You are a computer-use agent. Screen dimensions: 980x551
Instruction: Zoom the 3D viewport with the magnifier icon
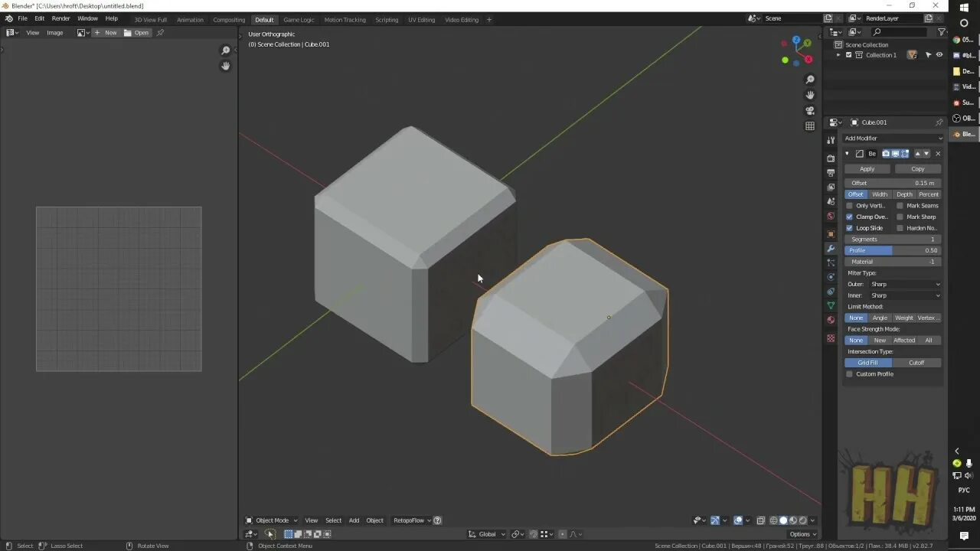810,80
